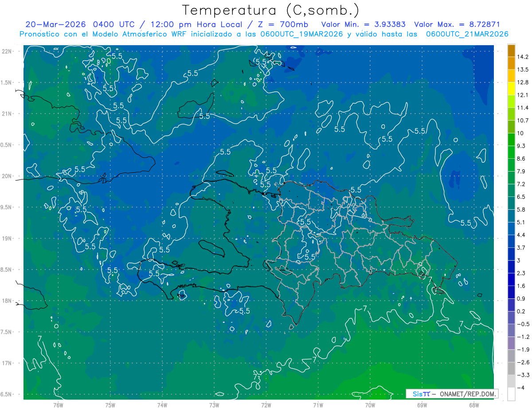Choose the dark blue swatch between 1.6 and 2.3

click(511, 279)
